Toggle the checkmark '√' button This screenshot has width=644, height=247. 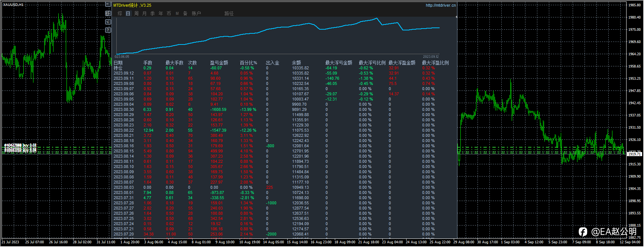click(x=108, y=22)
